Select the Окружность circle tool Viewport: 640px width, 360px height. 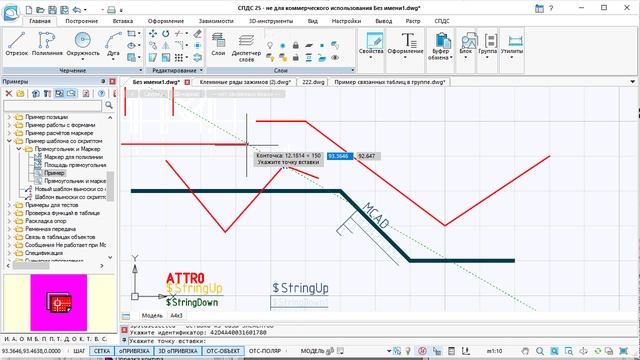(x=82, y=44)
